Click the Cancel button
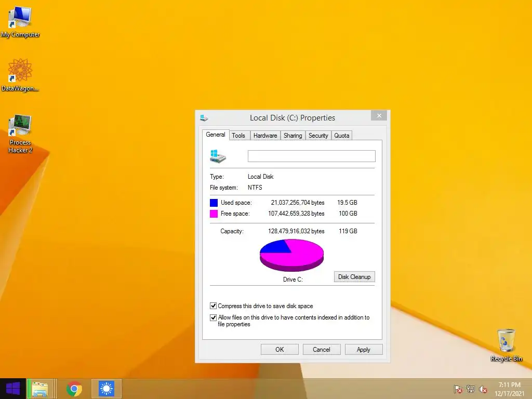 click(x=321, y=350)
